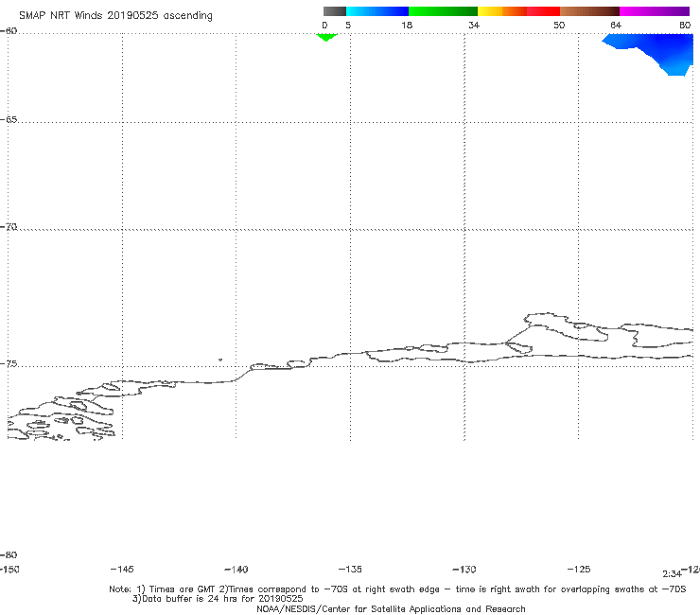The image size is (700, 615).
Task: Click the color bar label '34'
Action: click(x=474, y=25)
